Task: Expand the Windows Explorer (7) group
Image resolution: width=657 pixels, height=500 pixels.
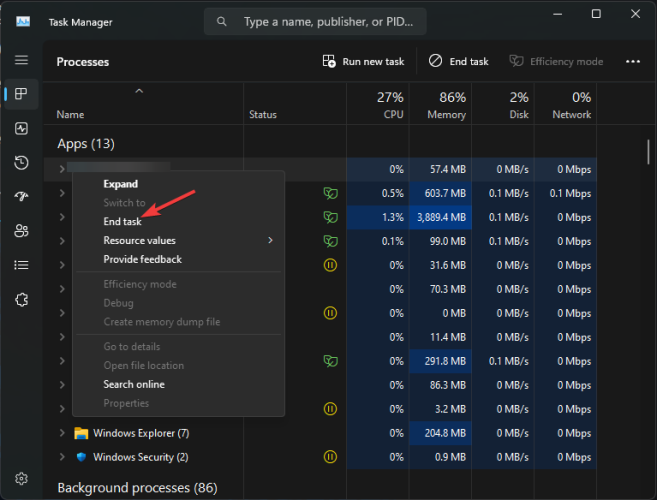Action: click(62, 433)
